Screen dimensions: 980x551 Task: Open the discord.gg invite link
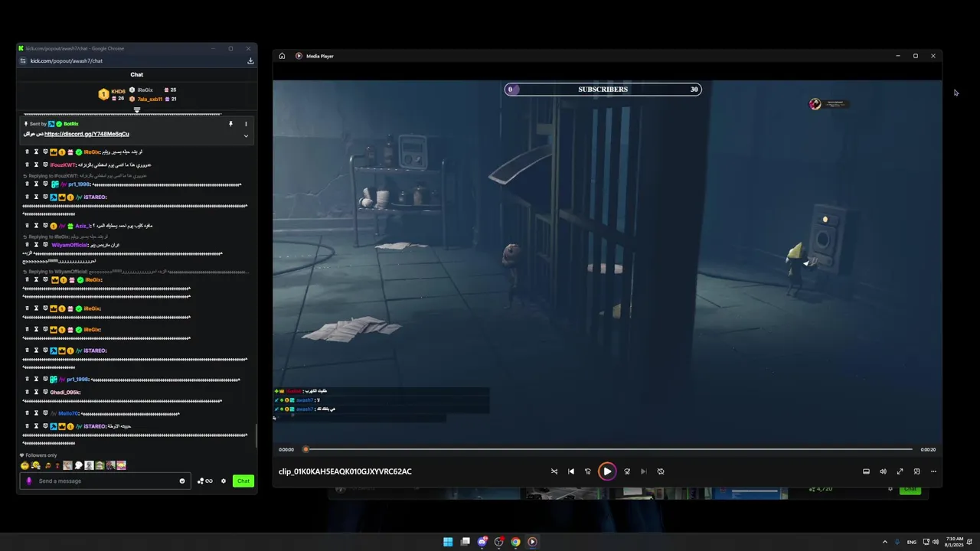(87, 134)
